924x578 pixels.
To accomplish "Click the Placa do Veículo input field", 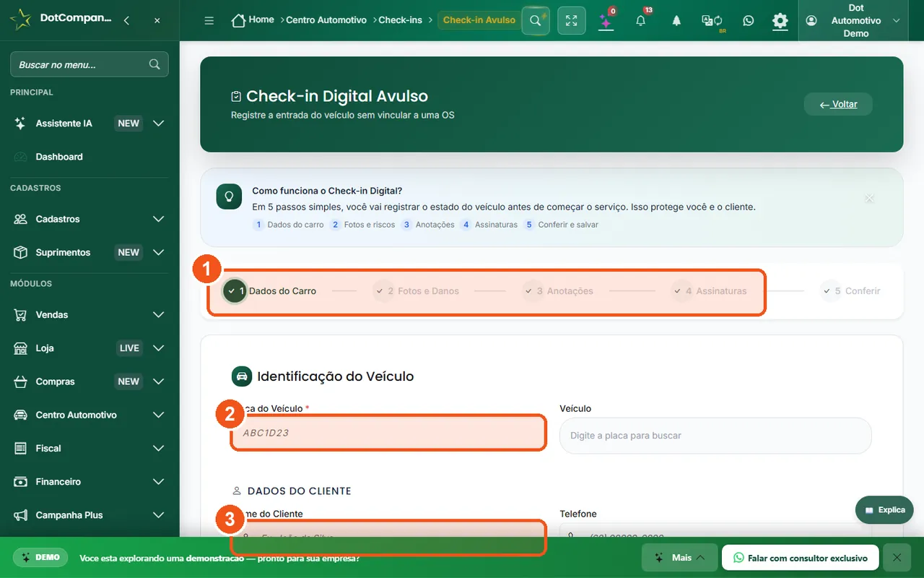I will pos(388,433).
